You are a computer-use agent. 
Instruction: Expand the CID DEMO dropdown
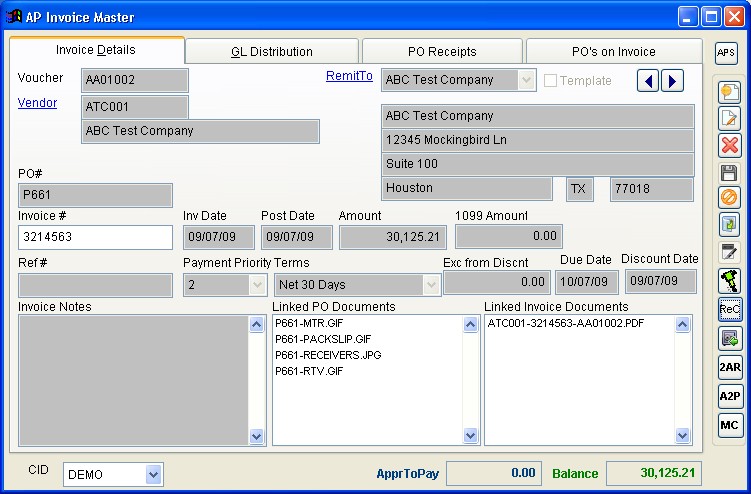click(x=153, y=474)
